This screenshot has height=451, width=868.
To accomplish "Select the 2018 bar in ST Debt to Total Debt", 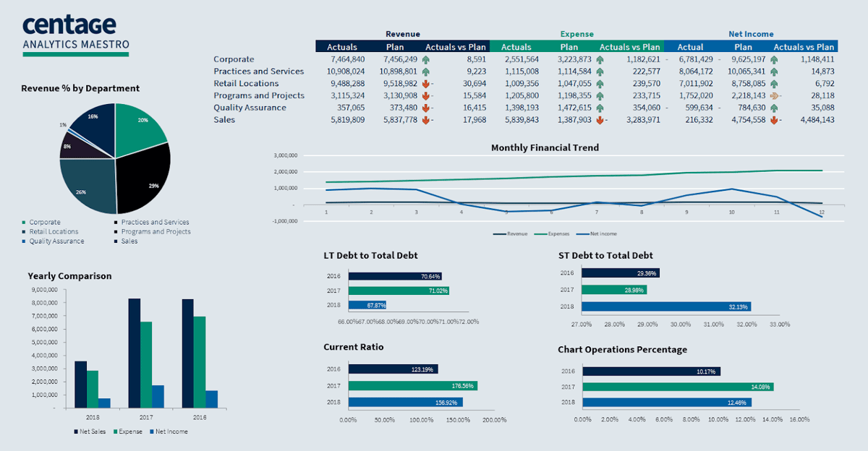I will click(x=665, y=306).
